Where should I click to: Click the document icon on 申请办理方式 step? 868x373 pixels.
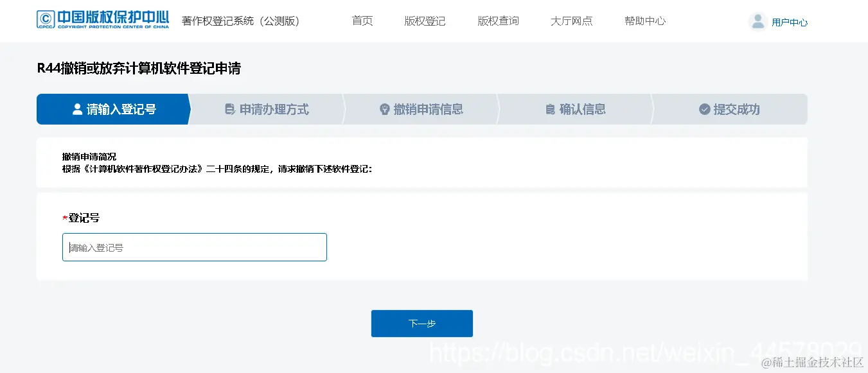(230, 109)
